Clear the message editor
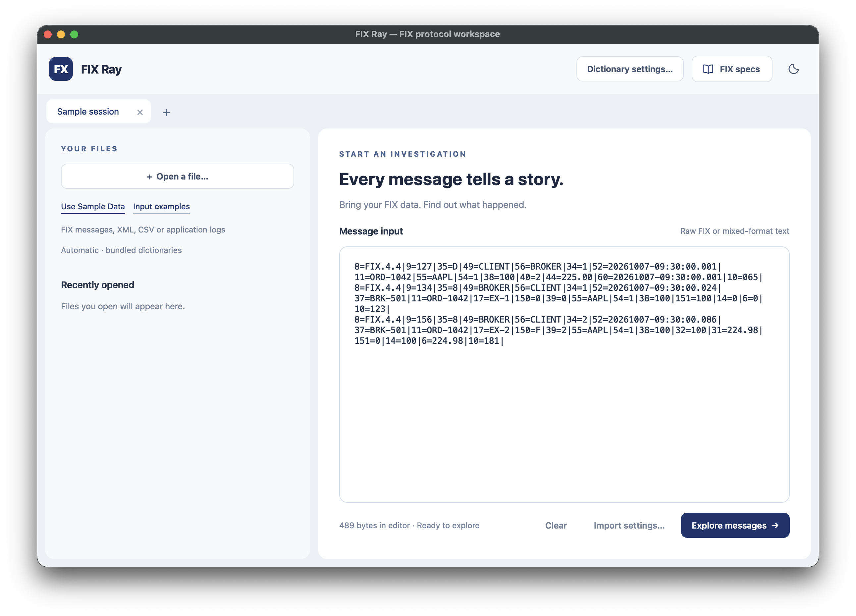This screenshot has height=616, width=856. (556, 525)
